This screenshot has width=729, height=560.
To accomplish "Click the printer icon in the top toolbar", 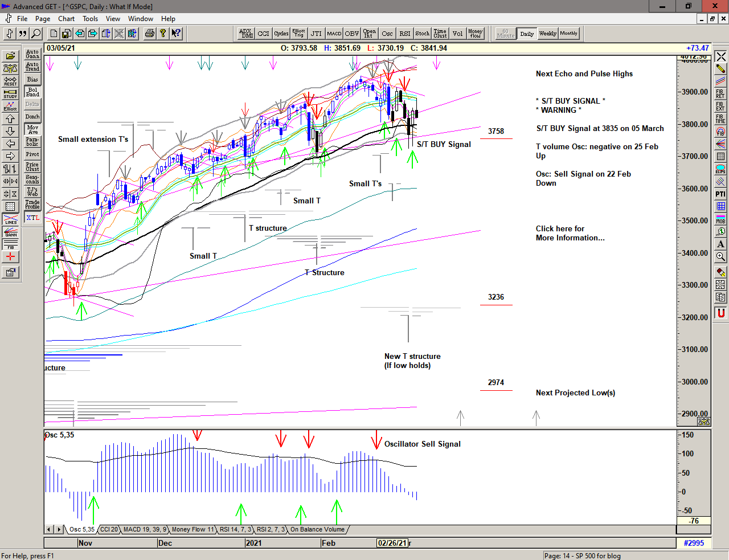I will coord(149,34).
